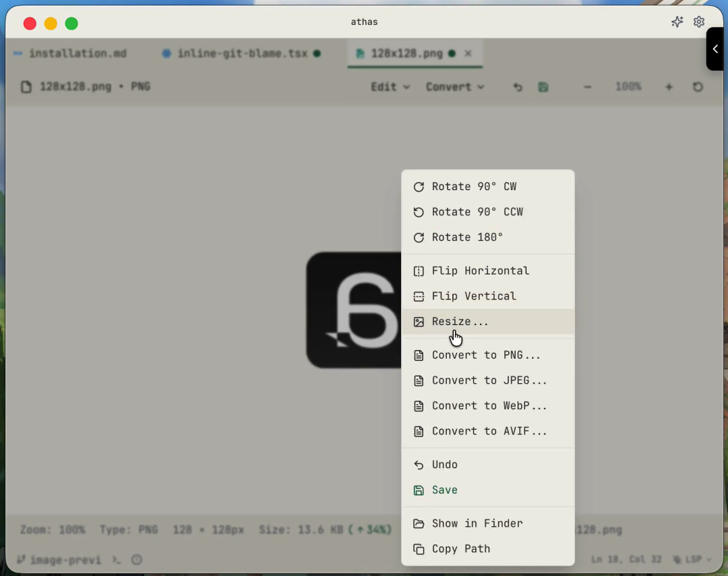
Task: Select Resize... from the context menu
Action: pos(460,322)
